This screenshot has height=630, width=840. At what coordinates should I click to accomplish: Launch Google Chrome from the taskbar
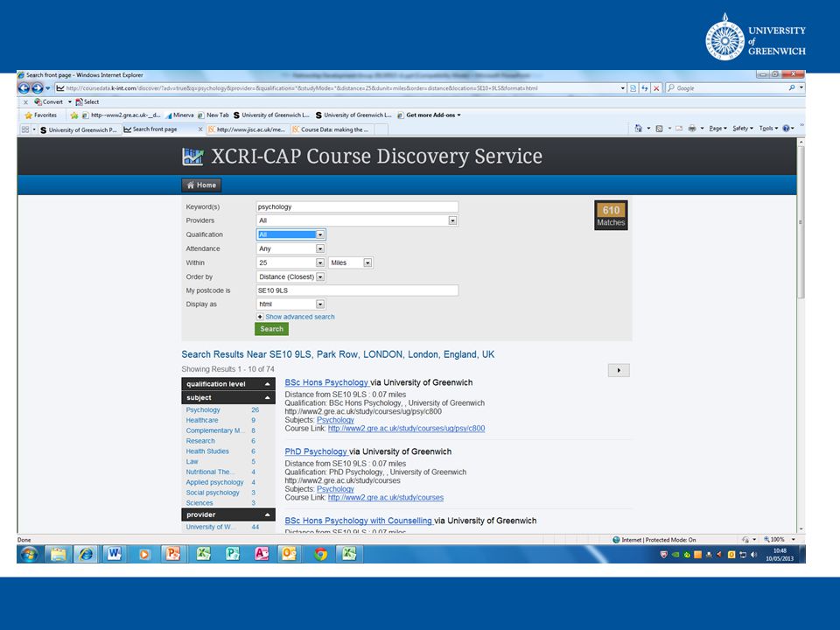point(320,554)
